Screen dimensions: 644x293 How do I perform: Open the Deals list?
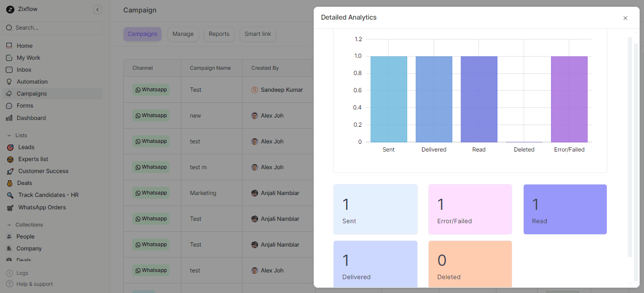[25, 183]
